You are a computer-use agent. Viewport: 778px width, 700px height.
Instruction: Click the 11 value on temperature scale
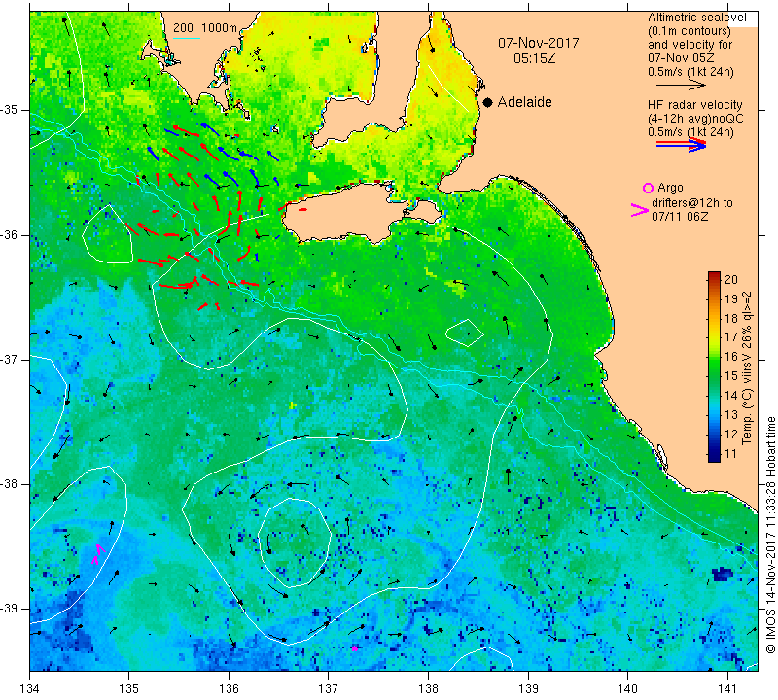click(731, 453)
